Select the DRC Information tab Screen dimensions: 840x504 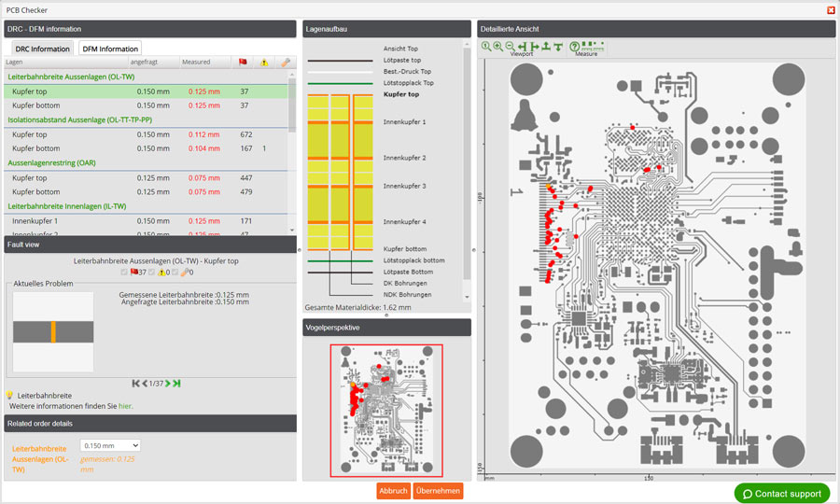coord(42,49)
